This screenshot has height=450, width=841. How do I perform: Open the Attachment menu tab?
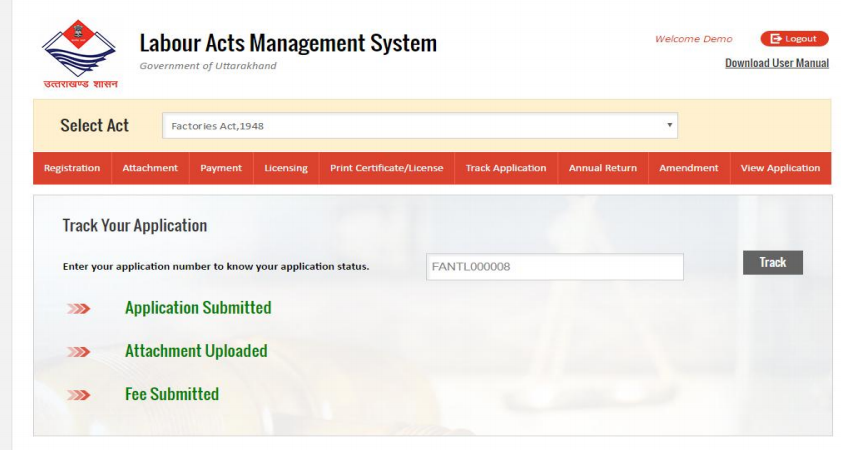click(150, 168)
